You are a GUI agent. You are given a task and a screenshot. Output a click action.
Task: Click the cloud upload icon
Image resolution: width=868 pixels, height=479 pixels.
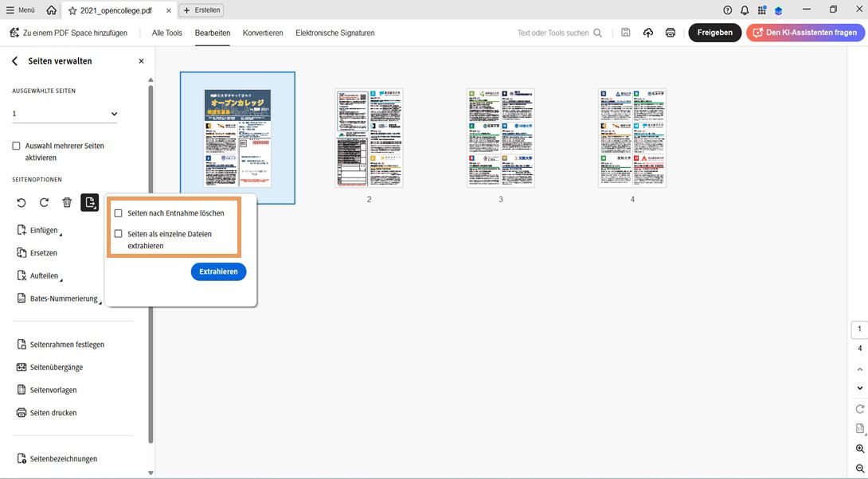647,33
